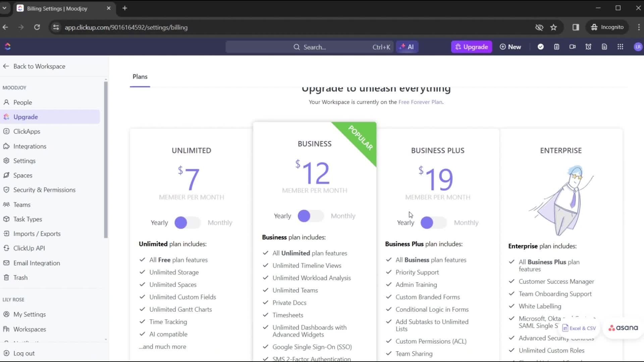Click the ClickUp logo home icon
This screenshot has width=644, height=362.
[8, 47]
